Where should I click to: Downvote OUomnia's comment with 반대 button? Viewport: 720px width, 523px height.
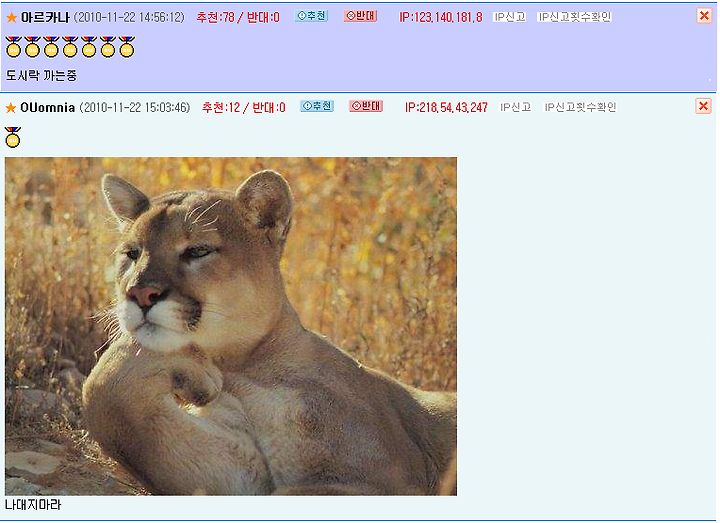366,106
